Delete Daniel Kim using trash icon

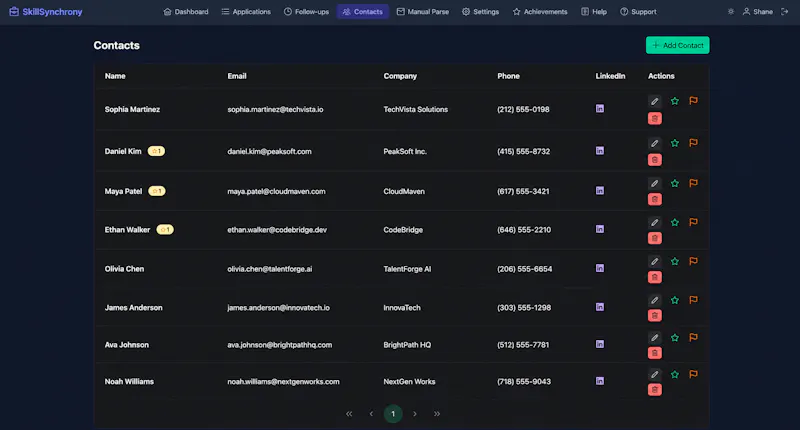[655, 160]
